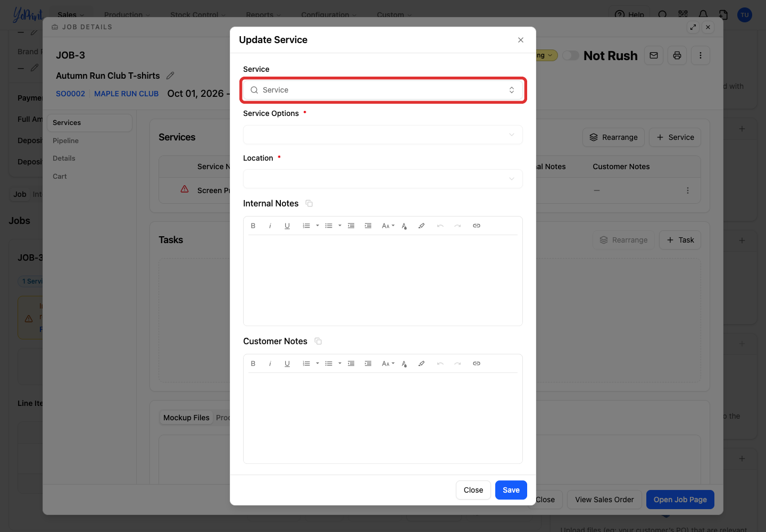The height and width of the screenshot is (532, 766).
Task: Open numbered list style dropdown in Internal Notes
Action: click(318, 226)
